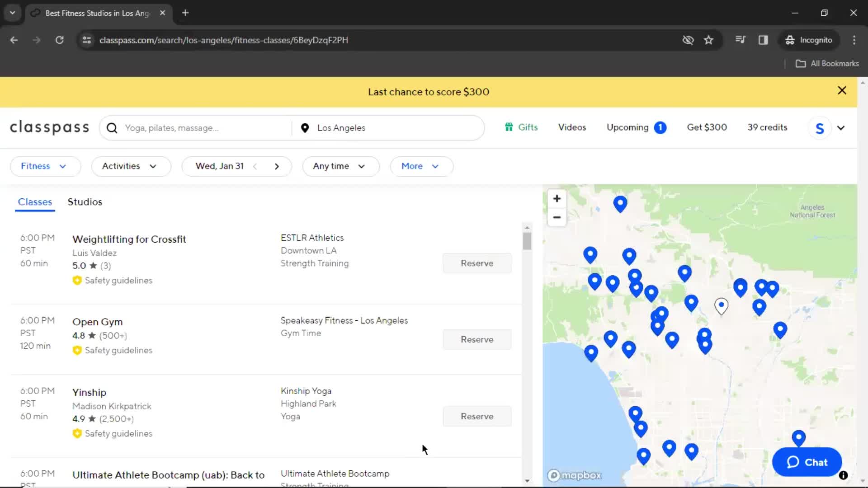Click the northernmost blue map pin

pos(620,204)
